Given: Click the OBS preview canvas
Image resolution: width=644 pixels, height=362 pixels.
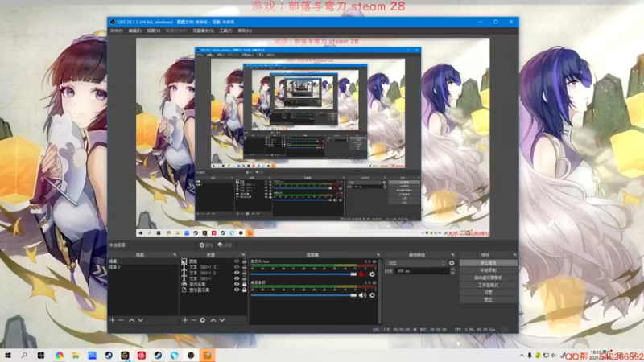Looking at the screenshot, I should point(312,138).
